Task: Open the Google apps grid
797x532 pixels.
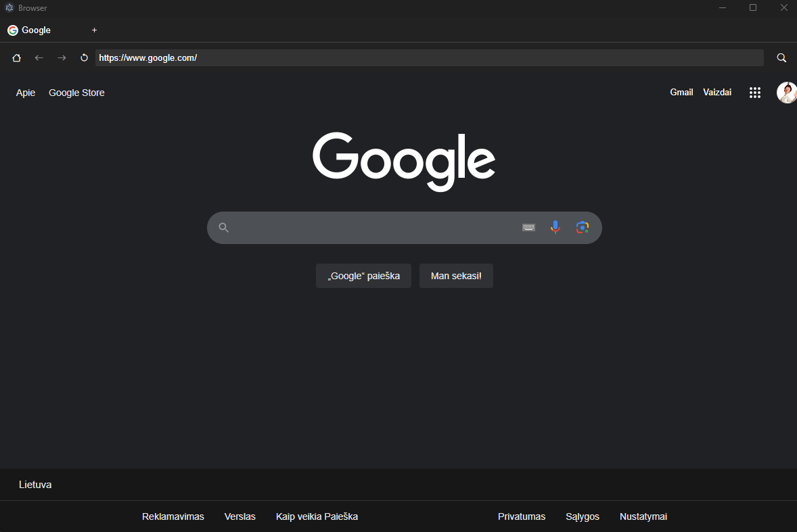Action: point(755,93)
